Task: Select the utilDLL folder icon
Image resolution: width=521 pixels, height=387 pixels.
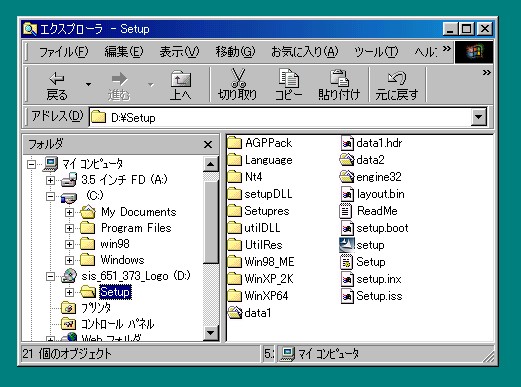Action: click(234, 228)
